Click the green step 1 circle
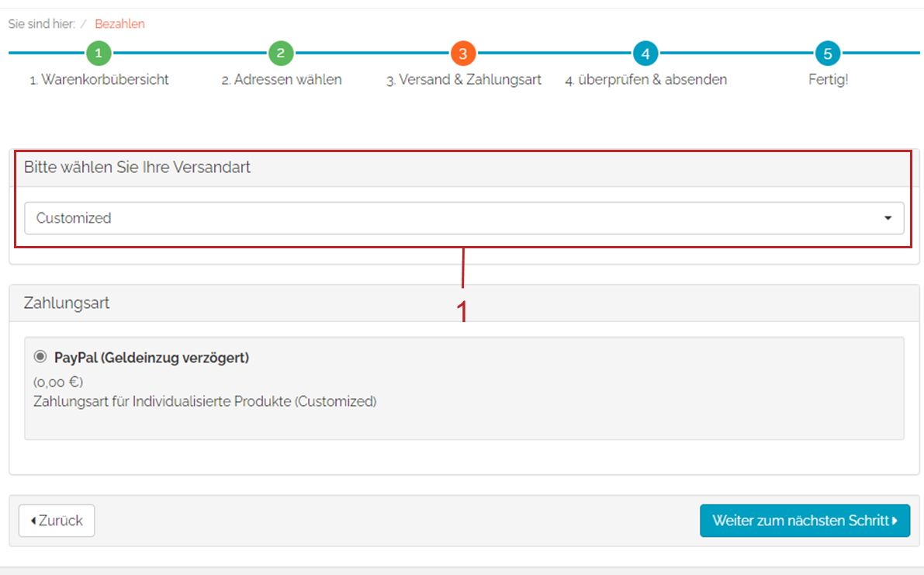 point(99,54)
